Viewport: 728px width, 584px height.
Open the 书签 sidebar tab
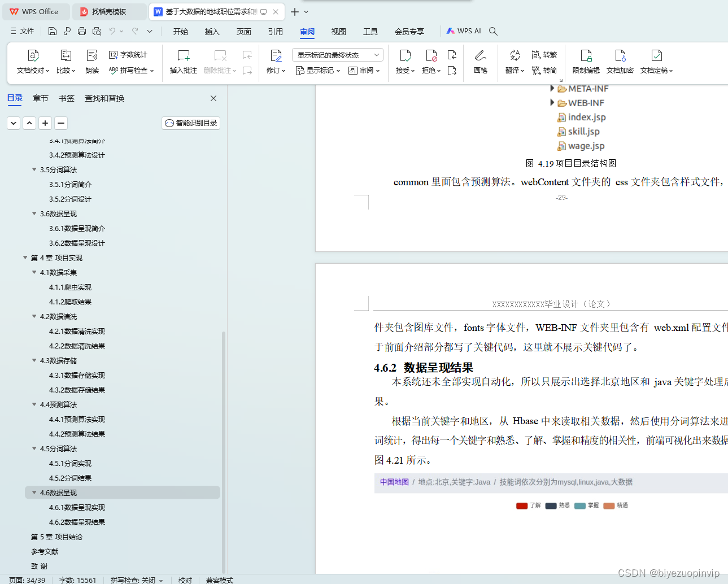click(x=66, y=98)
